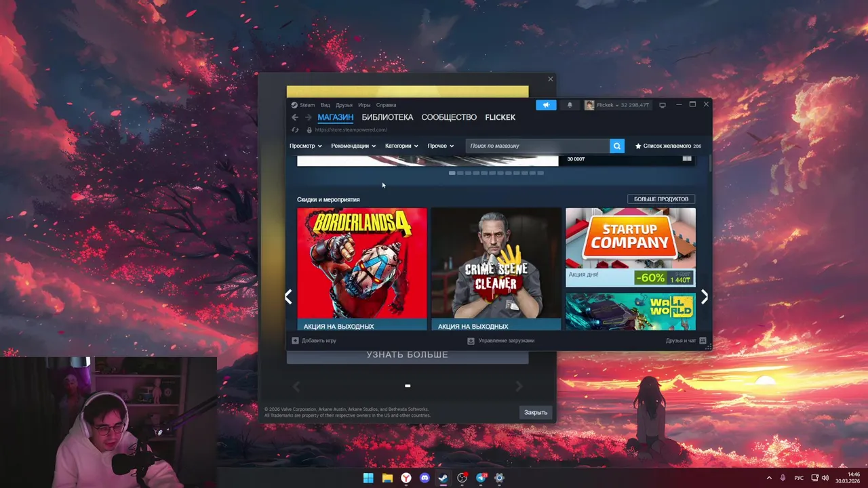Expand the Прочее dropdown
The height and width of the screenshot is (488, 868).
(x=441, y=146)
